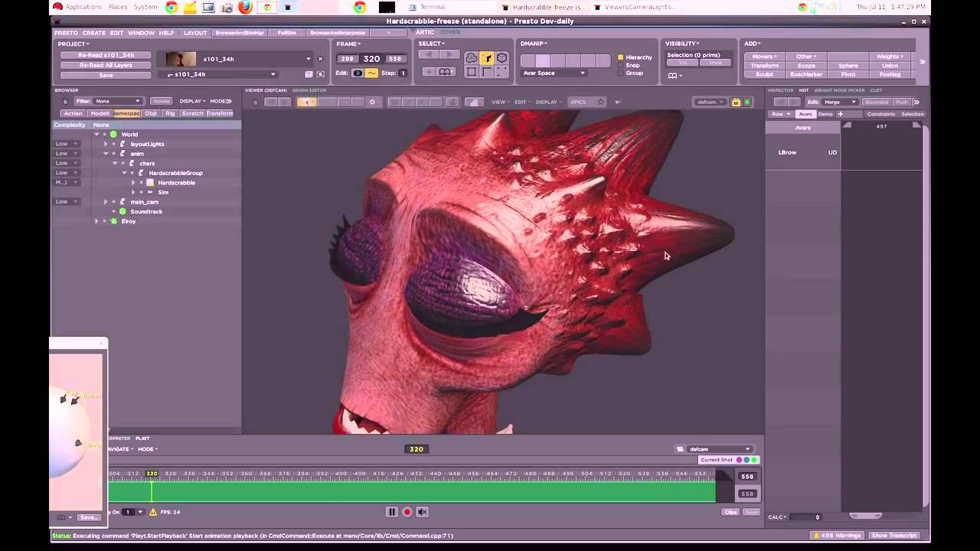
Task: Toggle green status dot for Soundtrack
Action: (122, 211)
